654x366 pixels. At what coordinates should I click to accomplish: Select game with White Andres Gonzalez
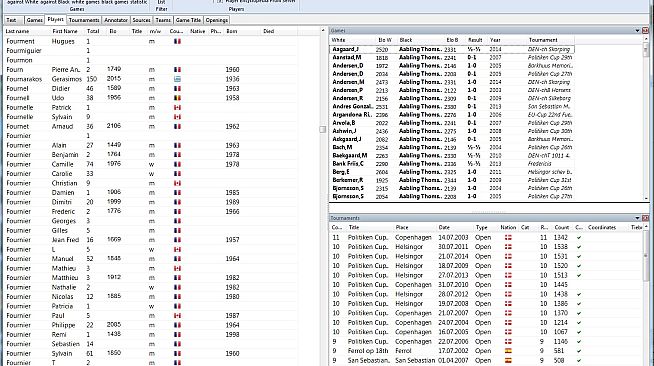[452, 106]
